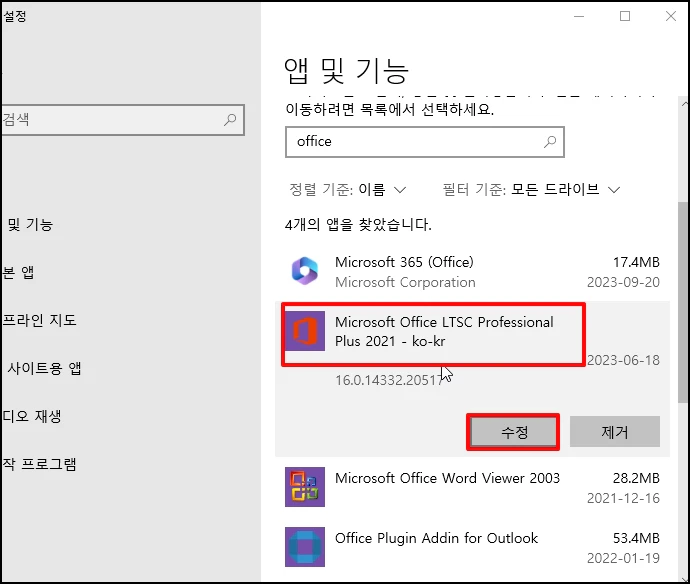Focus the app list search field containing office
This screenshot has width=690, height=584.
point(425,142)
